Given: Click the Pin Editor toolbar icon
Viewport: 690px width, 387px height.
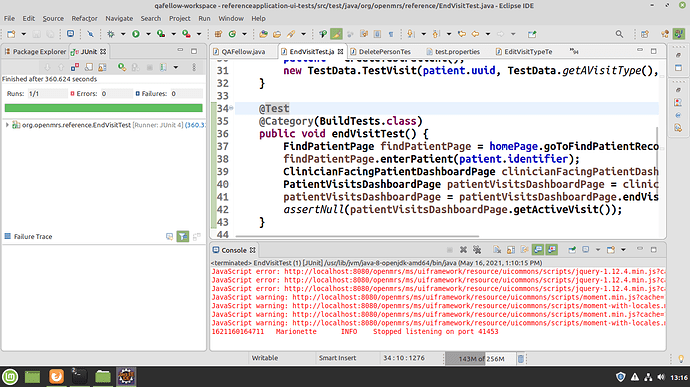Looking at the screenshot, I should [532, 34].
